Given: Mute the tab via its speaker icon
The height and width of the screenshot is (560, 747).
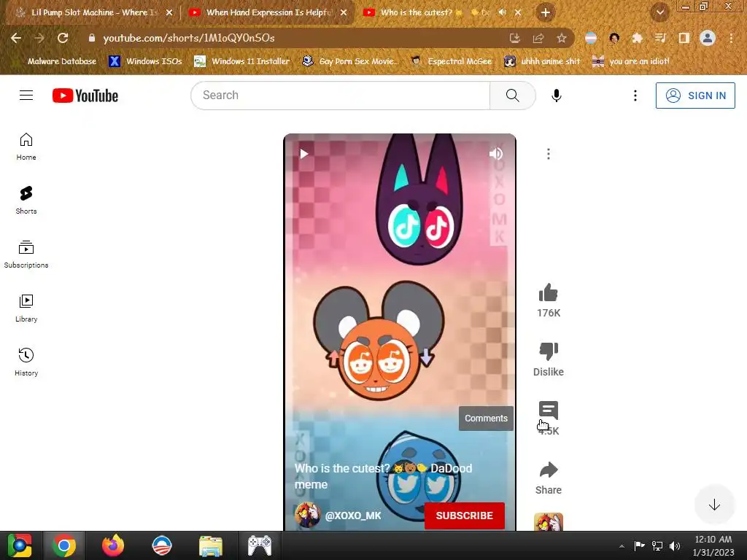Looking at the screenshot, I should pos(502,12).
